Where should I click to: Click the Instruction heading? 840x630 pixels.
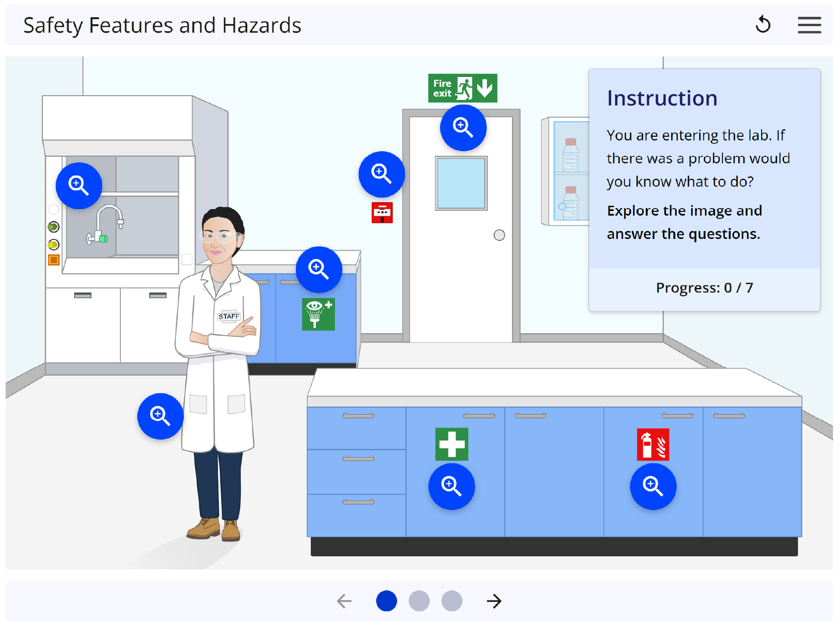coord(662,98)
